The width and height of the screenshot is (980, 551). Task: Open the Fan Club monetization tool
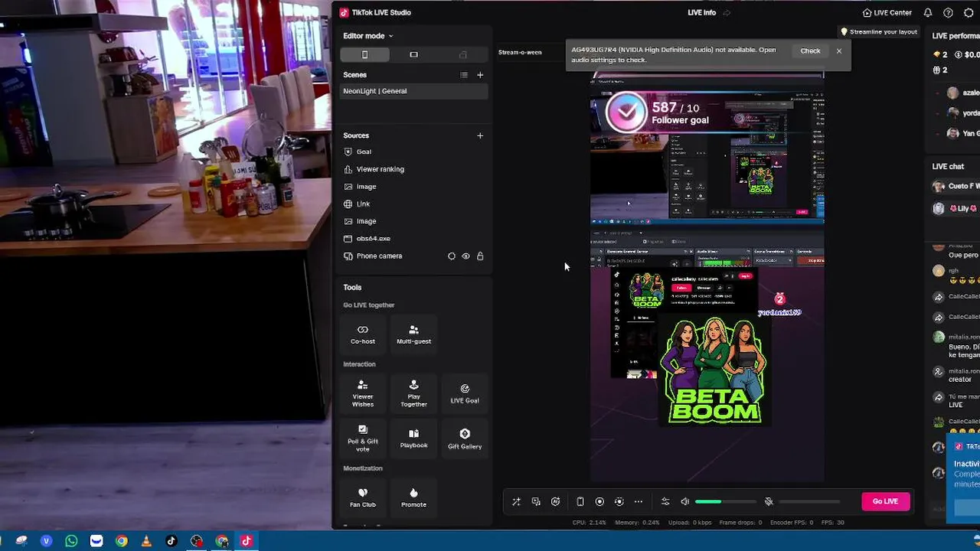363,497
